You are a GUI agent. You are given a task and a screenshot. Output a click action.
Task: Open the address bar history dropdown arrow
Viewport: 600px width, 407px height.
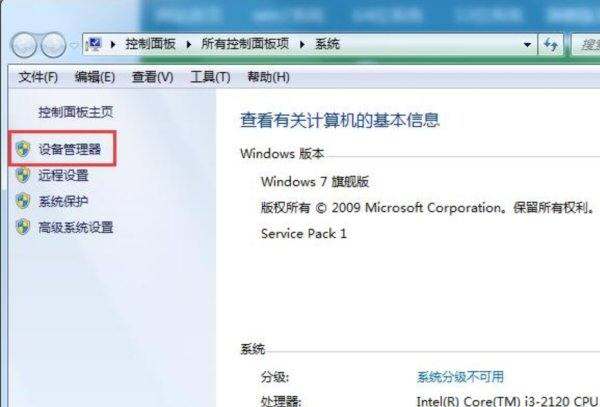tap(527, 45)
